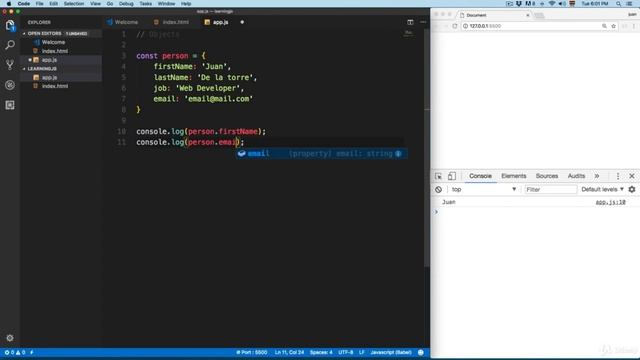Open the Explorer view in activity bar
Image resolution: width=640 pixels, height=360 pixels.
tap(10, 25)
